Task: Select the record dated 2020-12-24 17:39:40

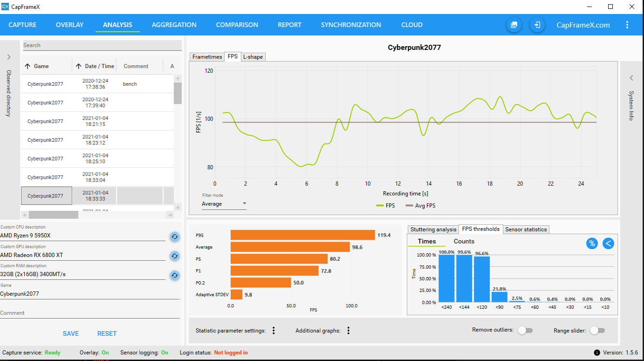Action: point(97,103)
